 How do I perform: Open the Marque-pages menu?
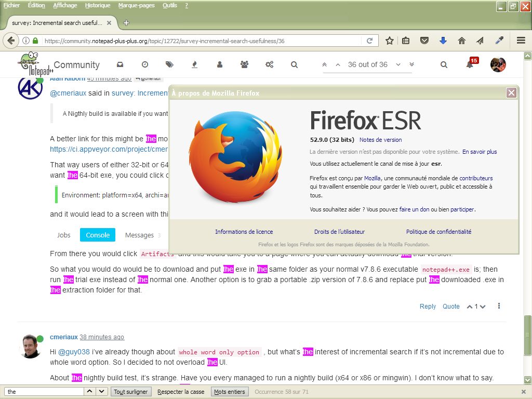pyautogui.click(x=136, y=5)
